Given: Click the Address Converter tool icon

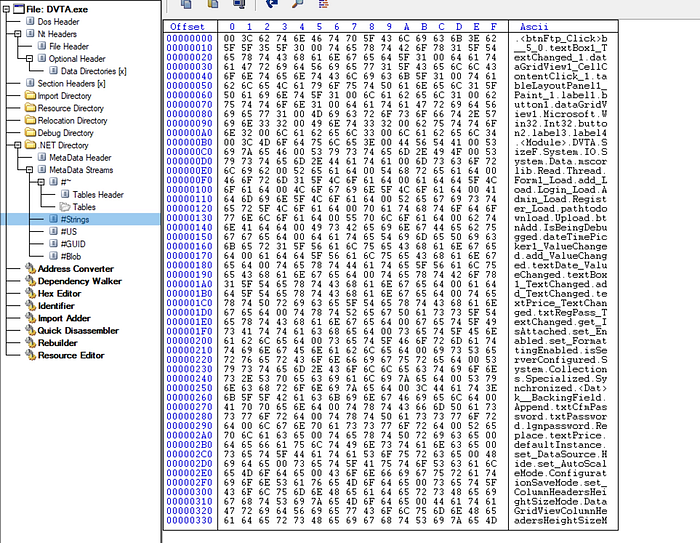Looking at the screenshot, I should coord(30,268).
